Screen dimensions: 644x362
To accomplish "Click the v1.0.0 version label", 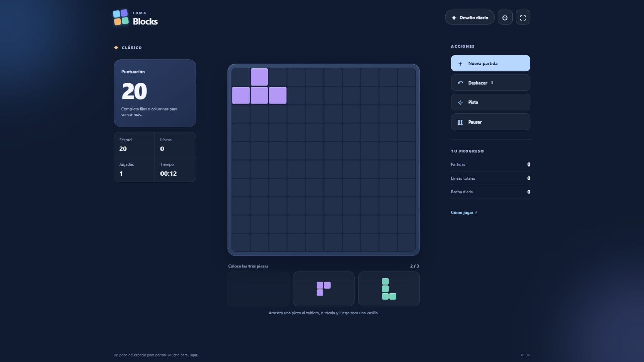I will tap(525, 355).
